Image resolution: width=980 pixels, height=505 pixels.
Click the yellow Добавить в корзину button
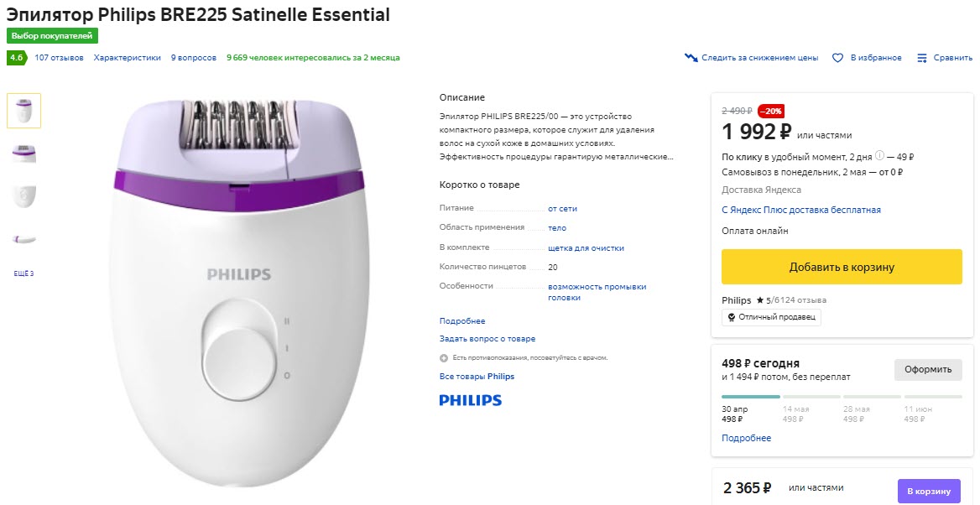pyautogui.click(x=842, y=266)
